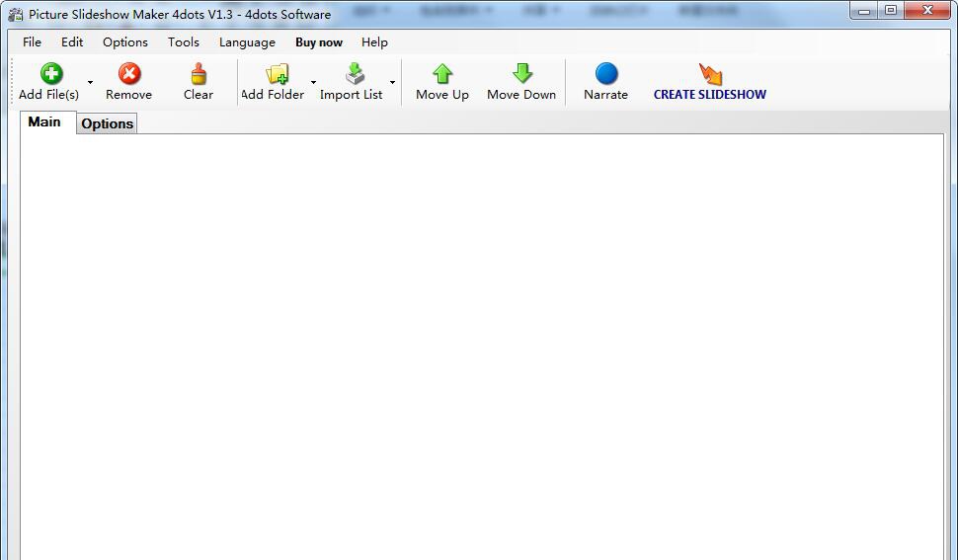Click inside the empty file list area
958x560 pixels.
482,347
